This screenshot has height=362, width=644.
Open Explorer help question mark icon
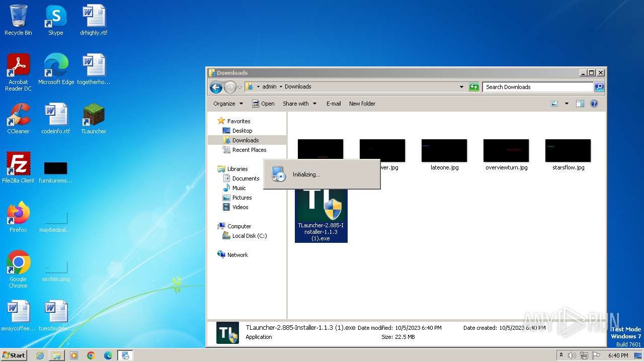[x=594, y=104]
